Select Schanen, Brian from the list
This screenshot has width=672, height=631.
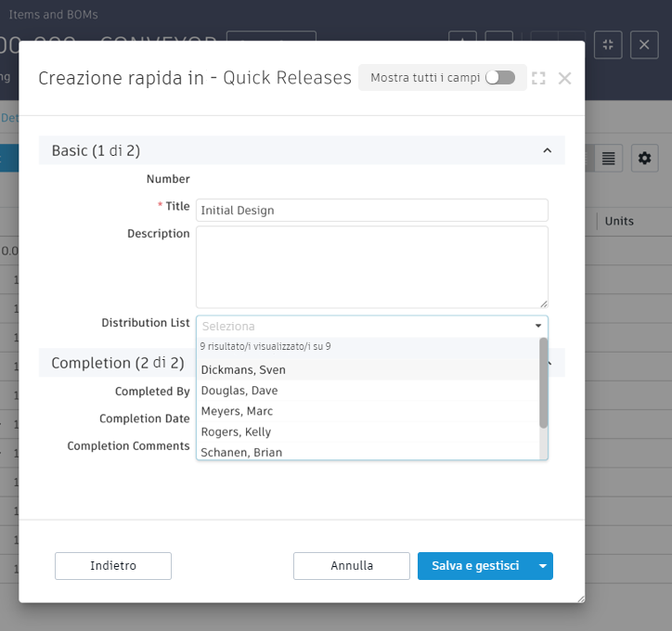click(368, 452)
